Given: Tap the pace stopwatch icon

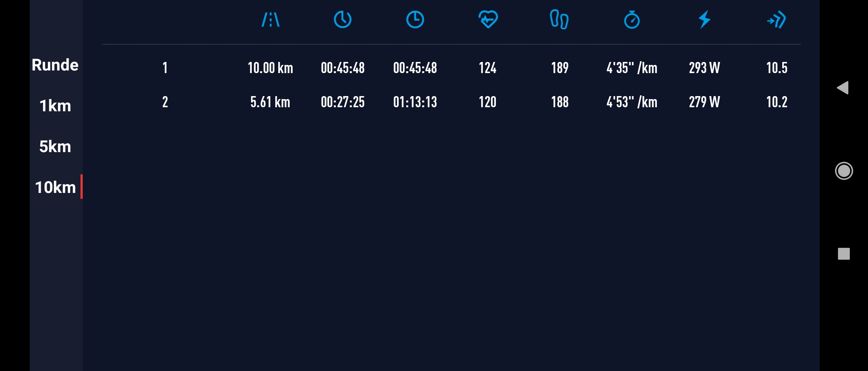Looking at the screenshot, I should (x=632, y=20).
